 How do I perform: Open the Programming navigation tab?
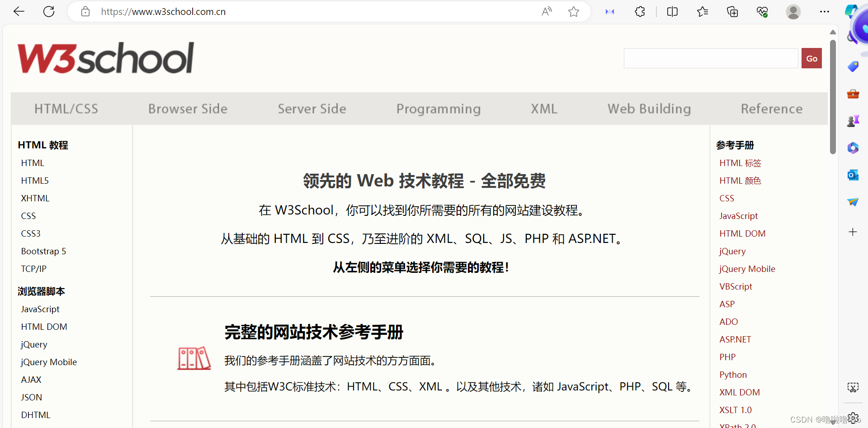pyautogui.click(x=439, y=109)
